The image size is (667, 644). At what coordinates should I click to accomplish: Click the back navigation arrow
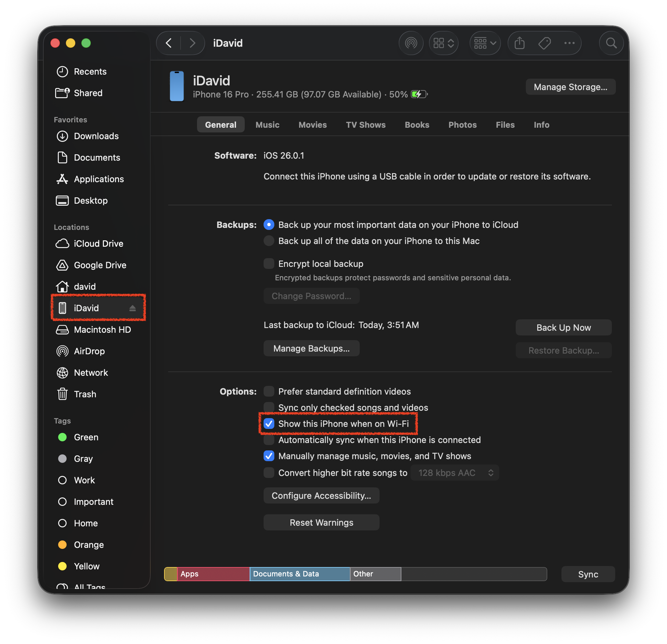click(168, 43)
